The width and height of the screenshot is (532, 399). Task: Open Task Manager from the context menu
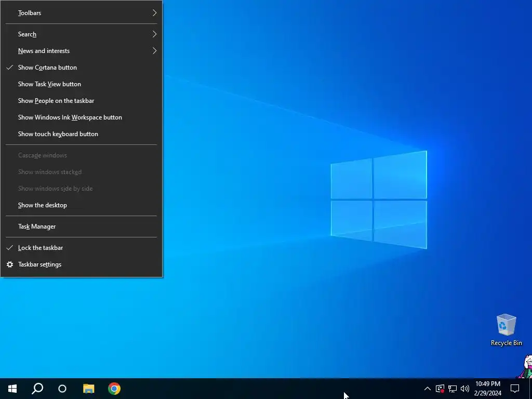coord(82,227)
